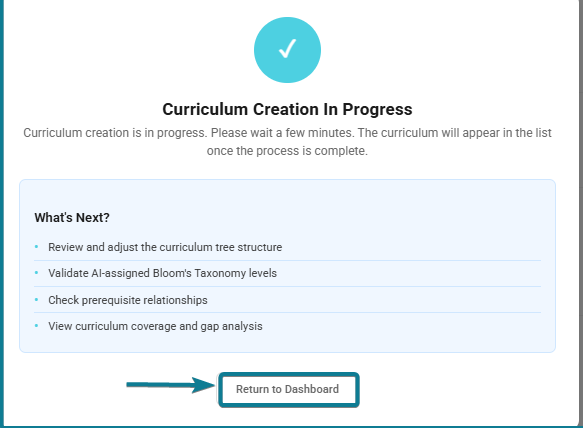Click the bullet beside View curriculum coverage

[36, 325]
